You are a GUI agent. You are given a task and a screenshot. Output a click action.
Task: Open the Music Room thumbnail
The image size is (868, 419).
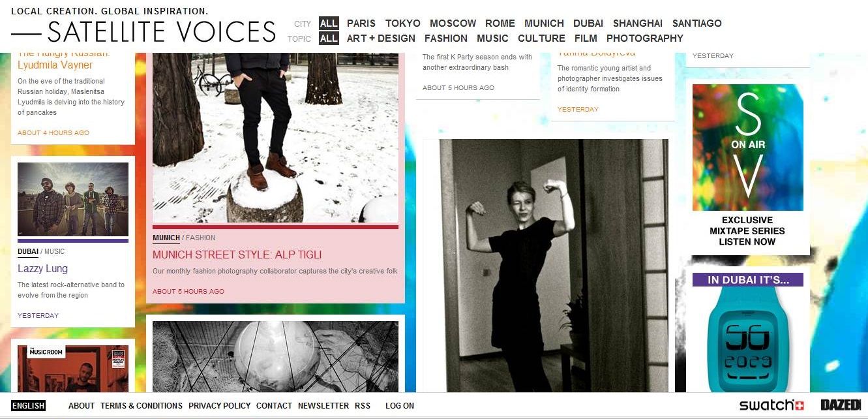(x=73, y=369)
